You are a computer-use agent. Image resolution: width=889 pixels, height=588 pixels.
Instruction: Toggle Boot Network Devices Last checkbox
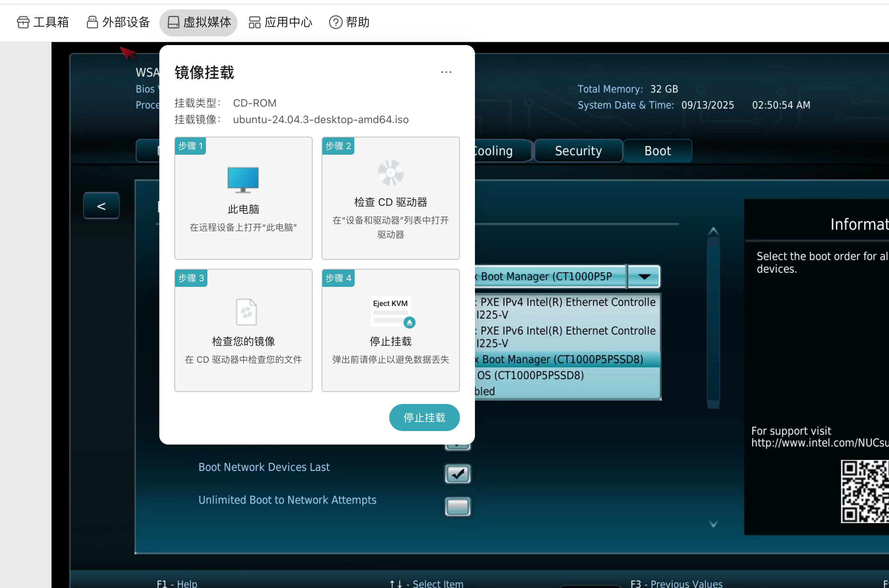tap(457, 474)
